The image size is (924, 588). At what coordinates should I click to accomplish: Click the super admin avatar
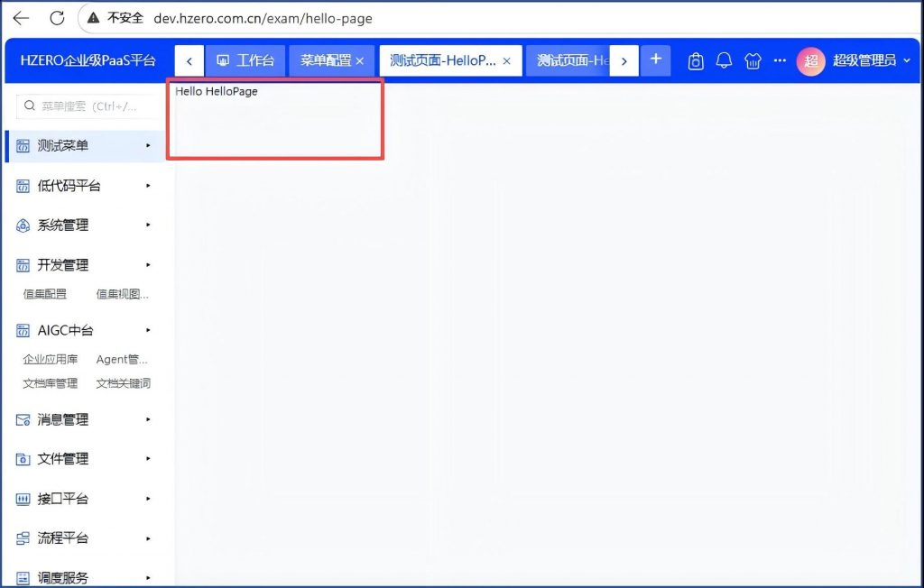tap(810, 60)
